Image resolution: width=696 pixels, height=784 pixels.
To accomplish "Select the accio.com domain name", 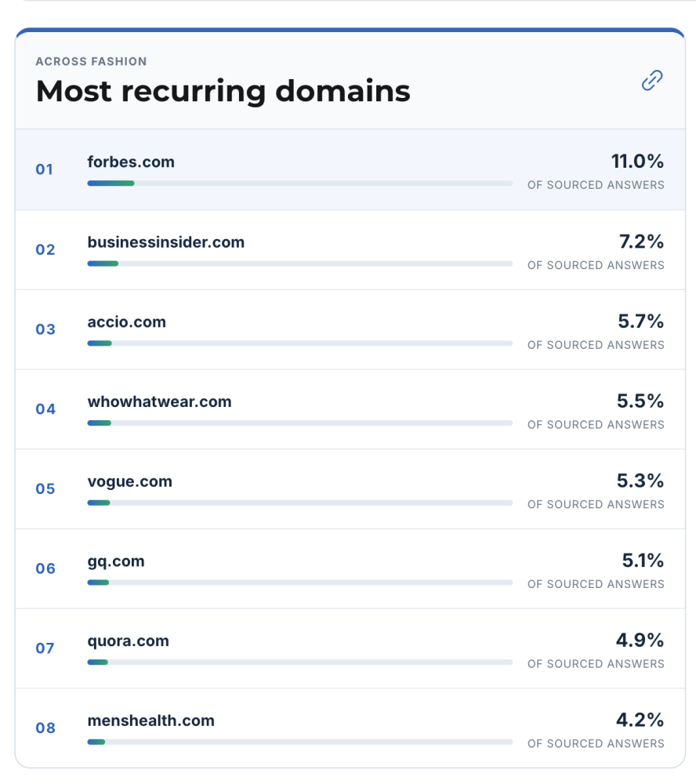I will point(126,322).
